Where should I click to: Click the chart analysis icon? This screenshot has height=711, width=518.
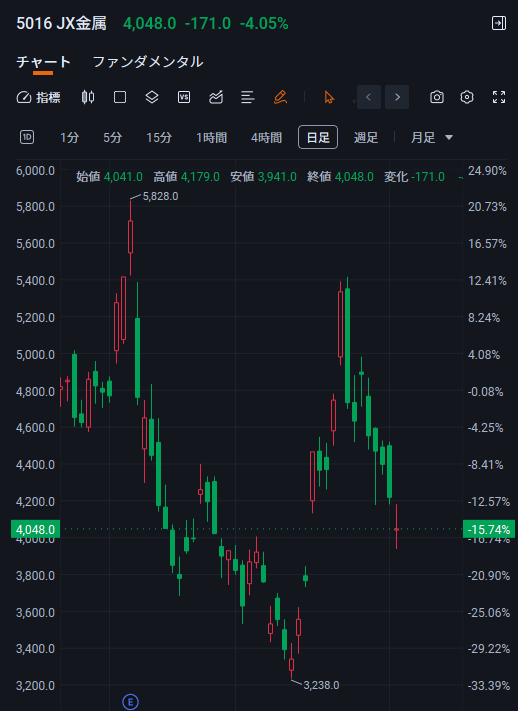pos(216,97)
